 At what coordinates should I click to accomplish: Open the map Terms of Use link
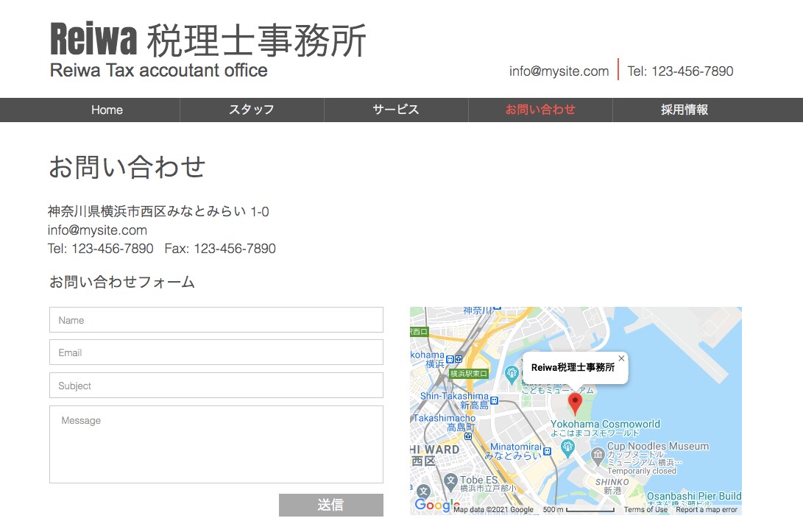[645, 509]
